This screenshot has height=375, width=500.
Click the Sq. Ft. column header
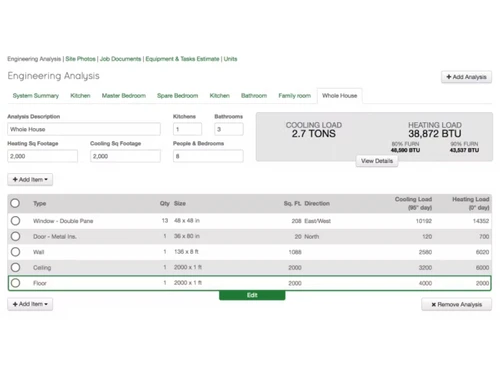292,203
